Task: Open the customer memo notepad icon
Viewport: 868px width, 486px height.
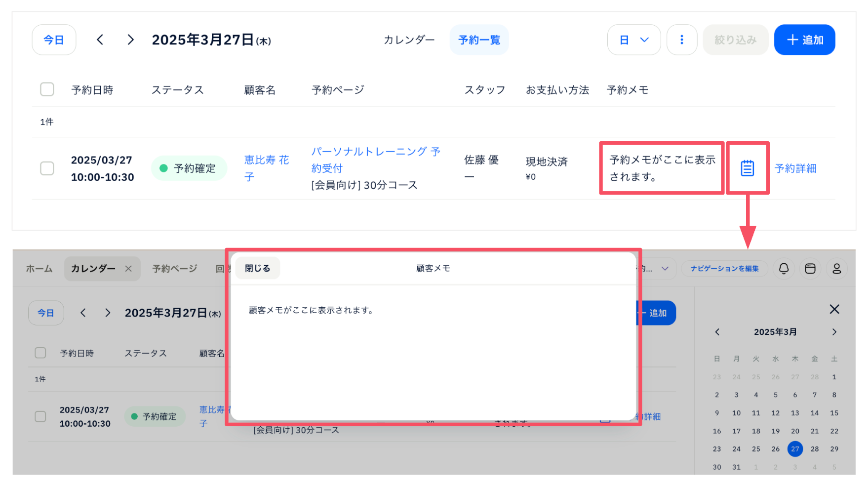Action: [747, 168]
